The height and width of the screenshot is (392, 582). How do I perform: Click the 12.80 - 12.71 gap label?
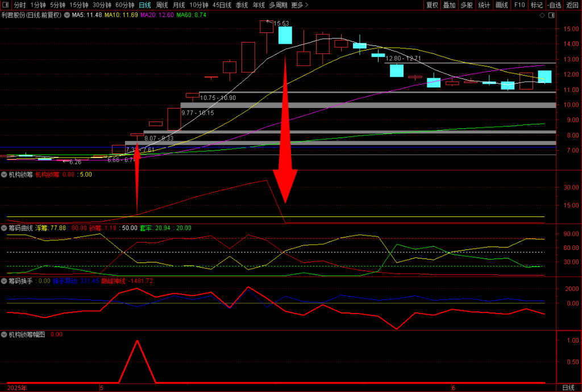403,59
